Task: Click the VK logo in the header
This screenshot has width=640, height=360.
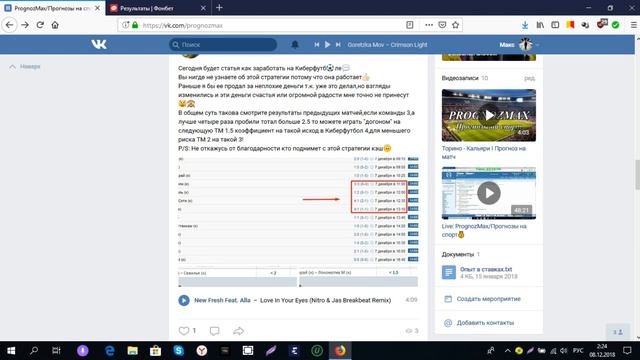Action: tap(99, 44)
